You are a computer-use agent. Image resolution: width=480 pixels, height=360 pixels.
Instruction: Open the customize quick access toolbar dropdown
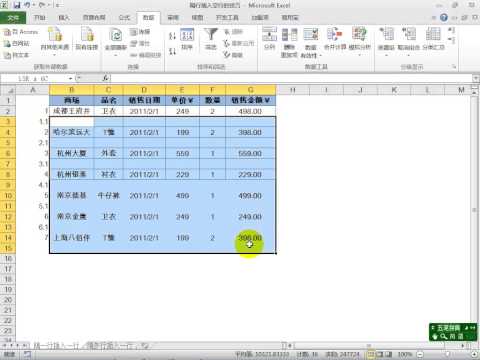tap(57, 5)
